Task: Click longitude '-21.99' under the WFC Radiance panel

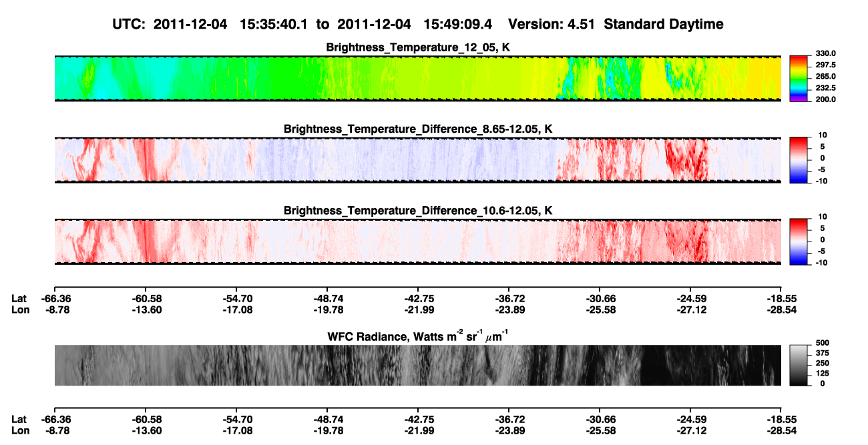Action: tap(418, 431)
